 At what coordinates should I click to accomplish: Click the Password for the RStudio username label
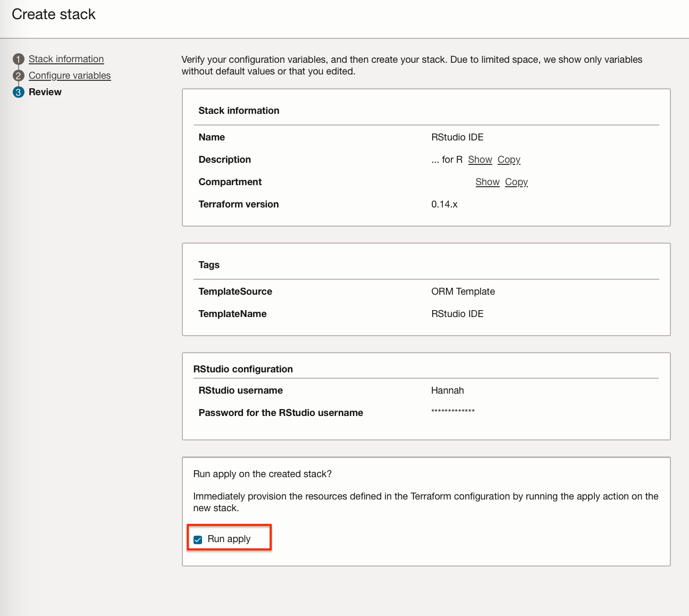click(x=281, y=413)
